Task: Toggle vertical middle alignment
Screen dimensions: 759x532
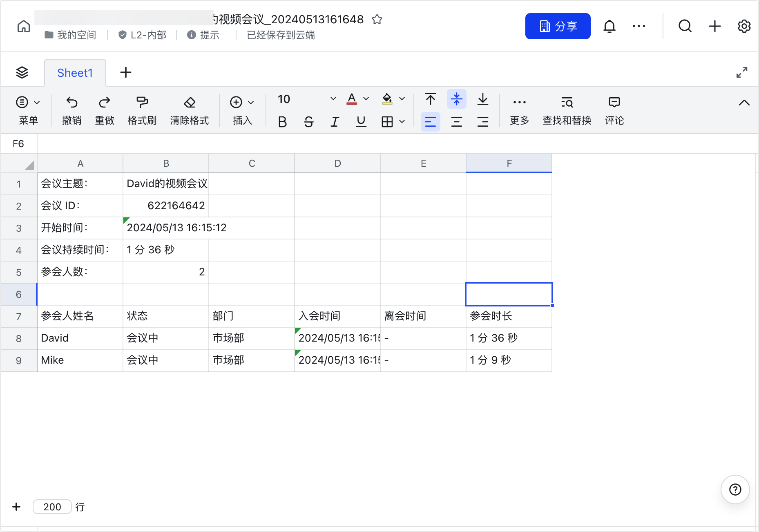Action: (x=457, y=99)
